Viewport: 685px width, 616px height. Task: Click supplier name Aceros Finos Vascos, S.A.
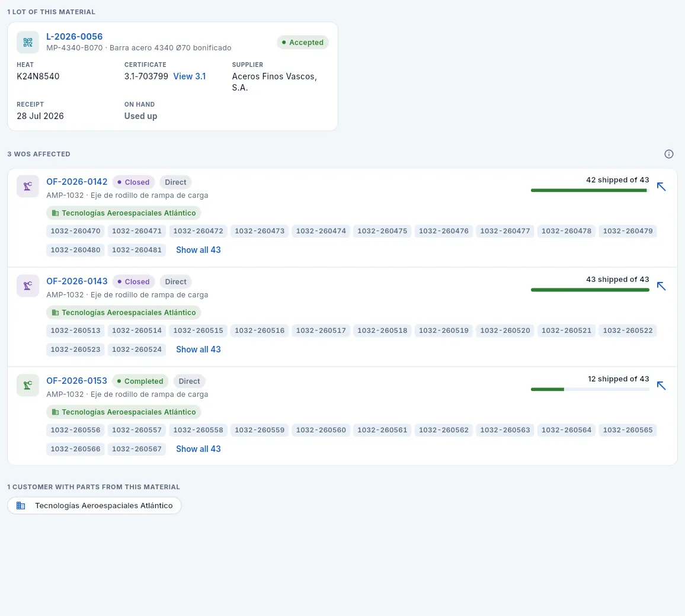point(274,82)
